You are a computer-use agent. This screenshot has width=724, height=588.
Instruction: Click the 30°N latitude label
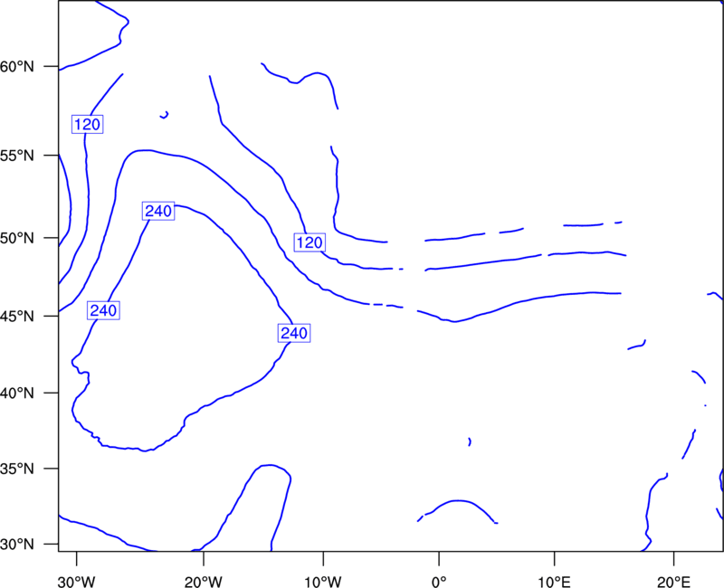[x=17, y=545]
